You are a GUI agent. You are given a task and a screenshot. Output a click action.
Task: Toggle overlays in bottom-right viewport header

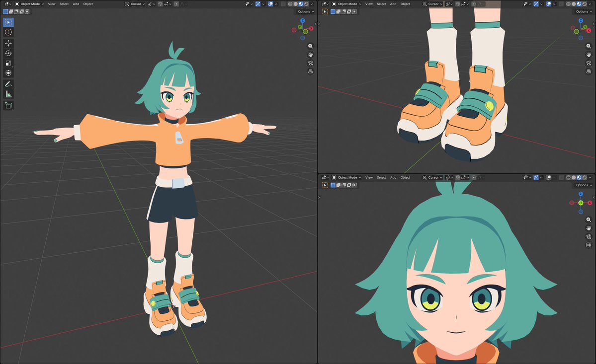coord(548,177)
